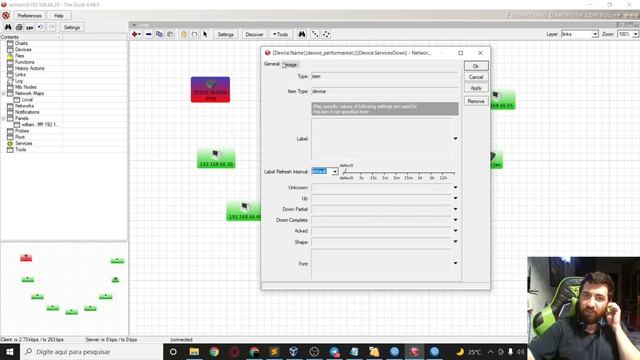Click the binoculars find icon in map toolbar
Screen dimensions: 640x360
[x=302, y=34]
